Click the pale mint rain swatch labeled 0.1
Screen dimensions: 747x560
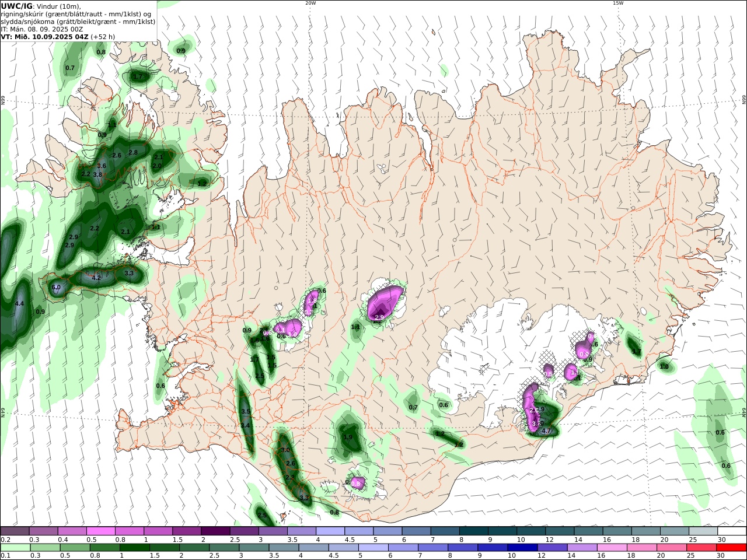15,547
